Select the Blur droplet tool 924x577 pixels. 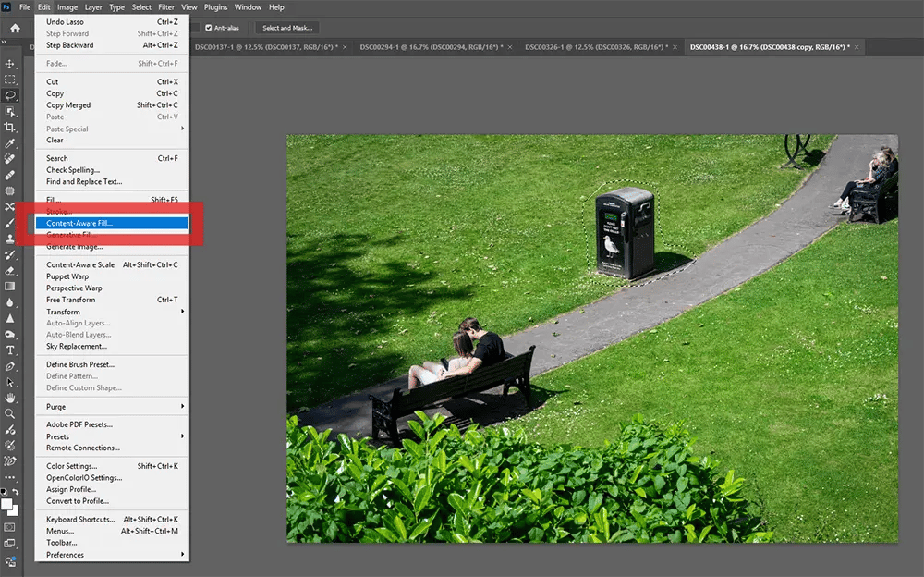click(x=10, y=302)
